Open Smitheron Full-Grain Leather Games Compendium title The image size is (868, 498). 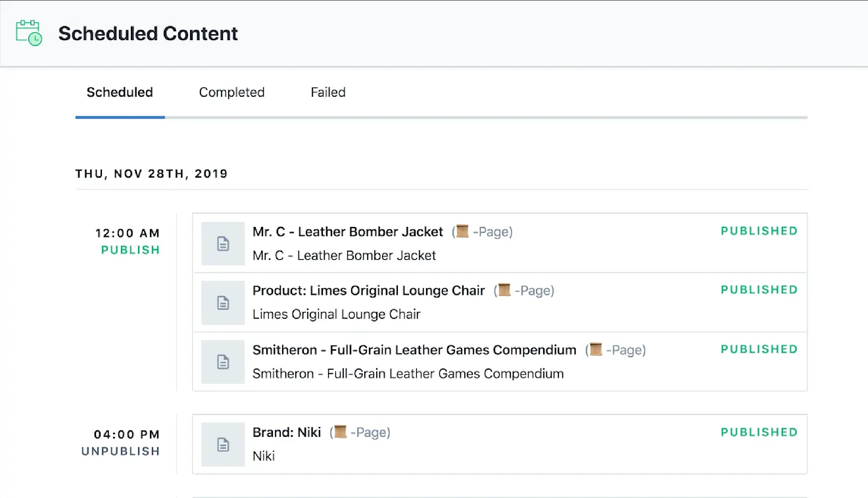(414, 350)
